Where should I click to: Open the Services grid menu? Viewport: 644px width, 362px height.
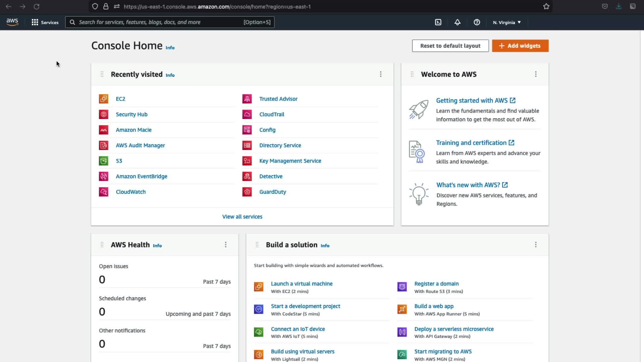pyautogui.click(x=45, y=22)
